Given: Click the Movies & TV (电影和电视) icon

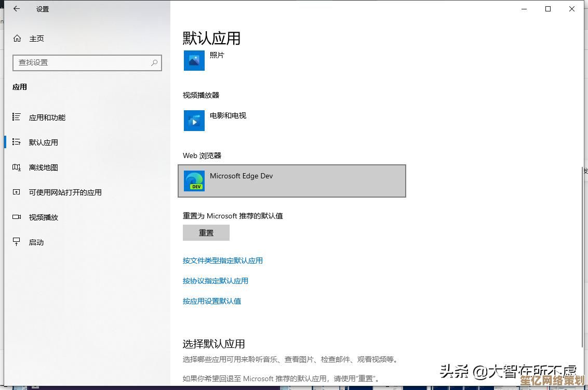Looking at the screenshot, I should tap(194, 121).
